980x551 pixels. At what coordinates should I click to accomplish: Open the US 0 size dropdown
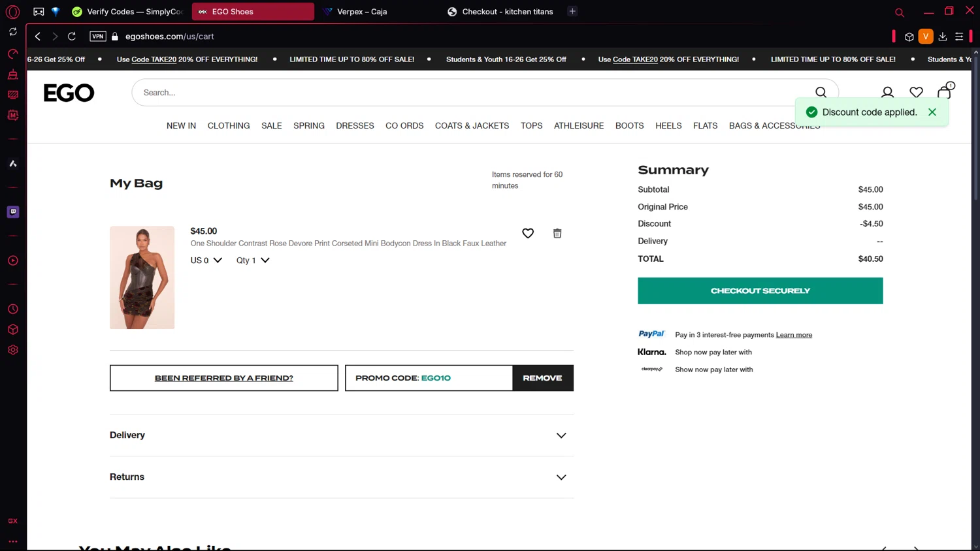point(206,260)
